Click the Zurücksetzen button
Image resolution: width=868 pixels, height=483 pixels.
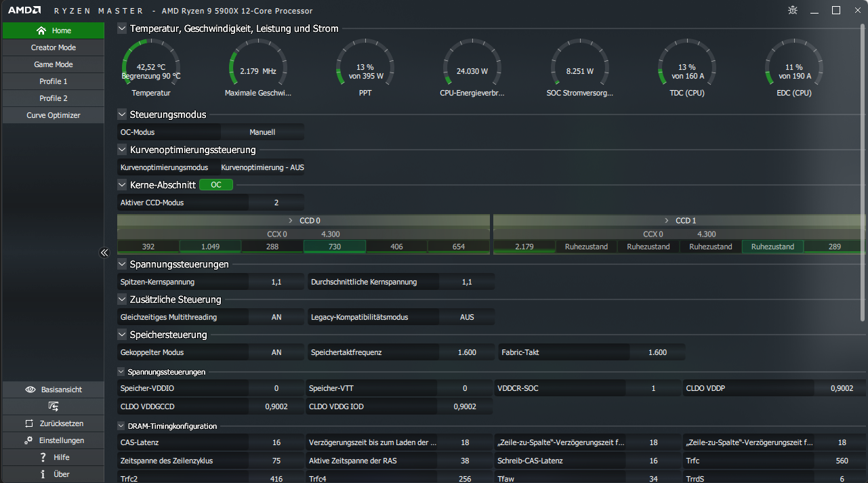[x=54, y=423]
